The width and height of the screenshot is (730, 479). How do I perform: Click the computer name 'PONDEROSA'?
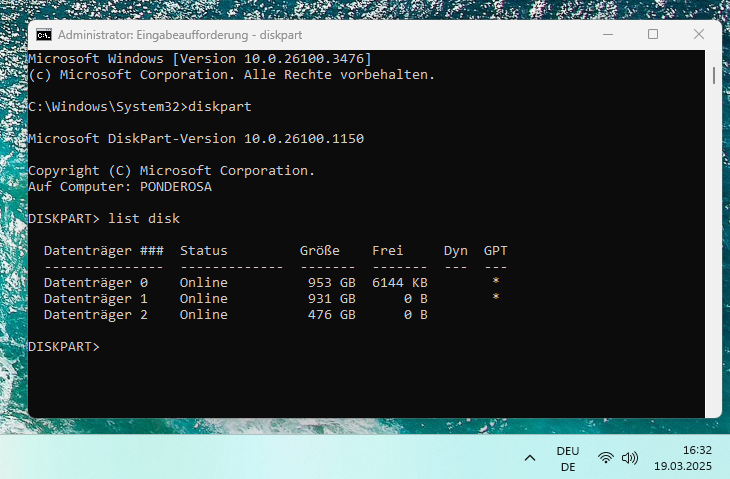(176, 187)
